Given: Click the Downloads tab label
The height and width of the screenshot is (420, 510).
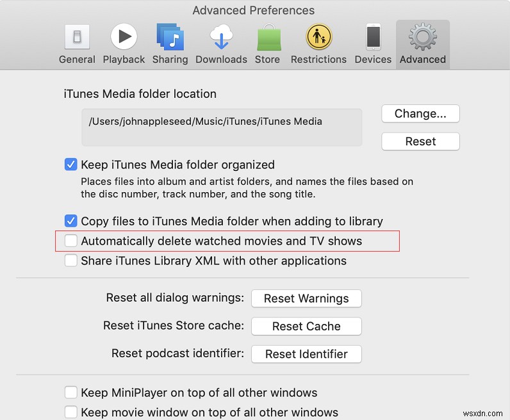Looking at the screenshot, I should (x=221, y=60).
